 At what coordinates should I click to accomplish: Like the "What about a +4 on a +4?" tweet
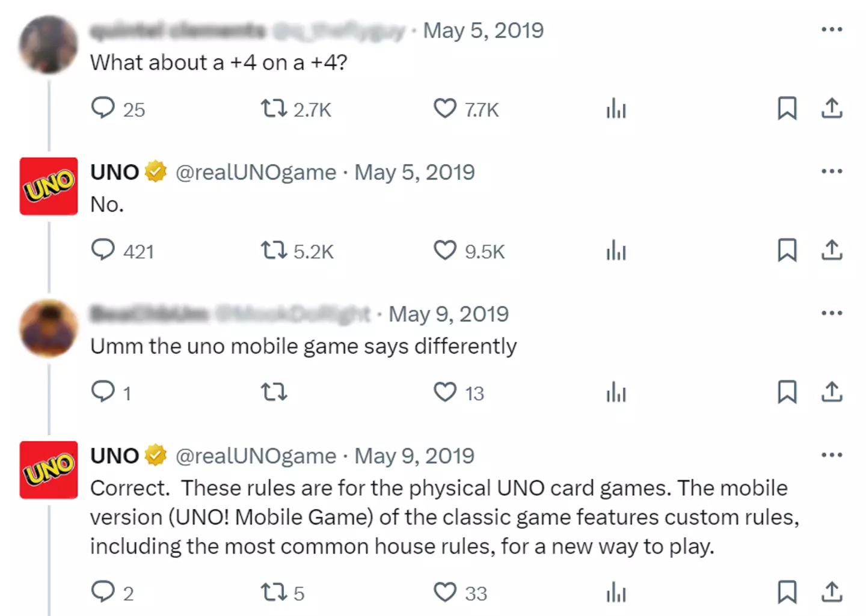pyautogui.click(x=445, y=109)
